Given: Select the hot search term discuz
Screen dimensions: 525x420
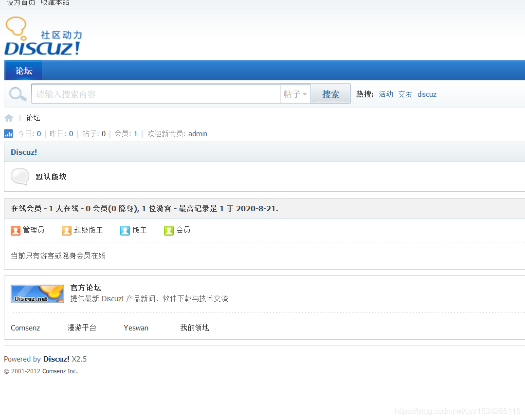Looking at the screenshot, I should click(x=427, y=94).
